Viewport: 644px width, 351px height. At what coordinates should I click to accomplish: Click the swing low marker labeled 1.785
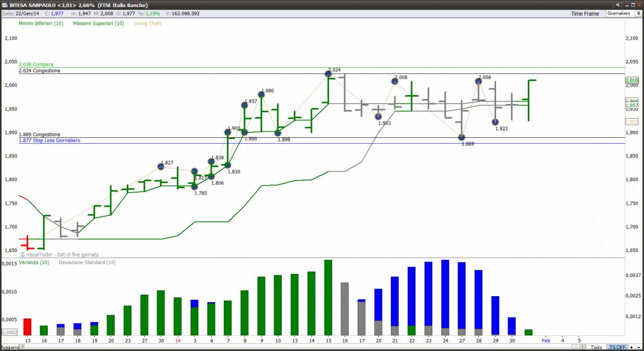tap(194, 187)
